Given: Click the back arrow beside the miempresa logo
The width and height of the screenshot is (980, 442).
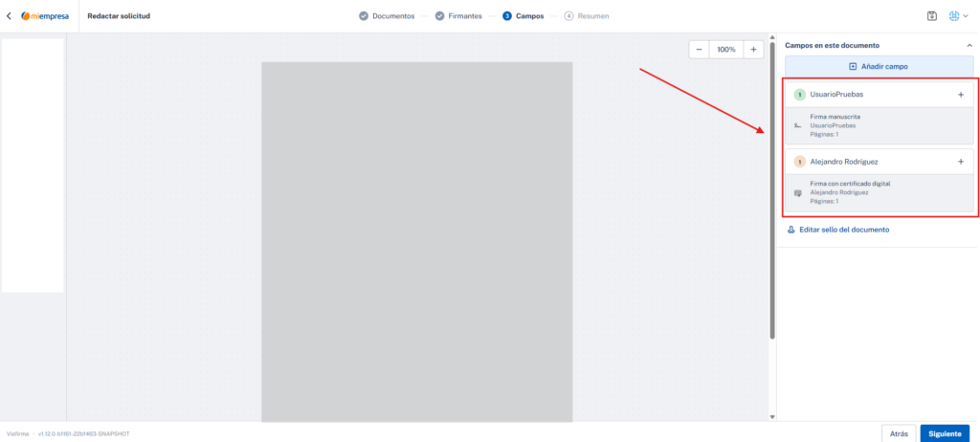Looking at the screenshot, I should (x=9, y=16).
